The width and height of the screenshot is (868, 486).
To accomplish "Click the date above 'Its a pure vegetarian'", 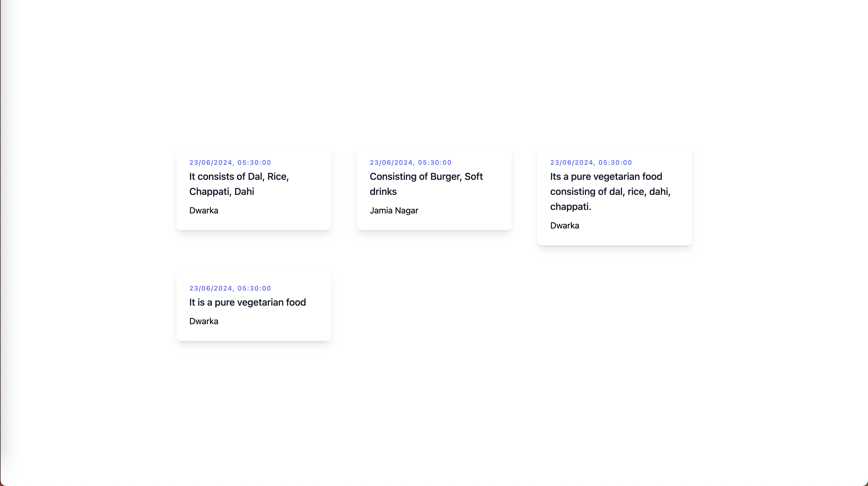I will click(591, 163).
